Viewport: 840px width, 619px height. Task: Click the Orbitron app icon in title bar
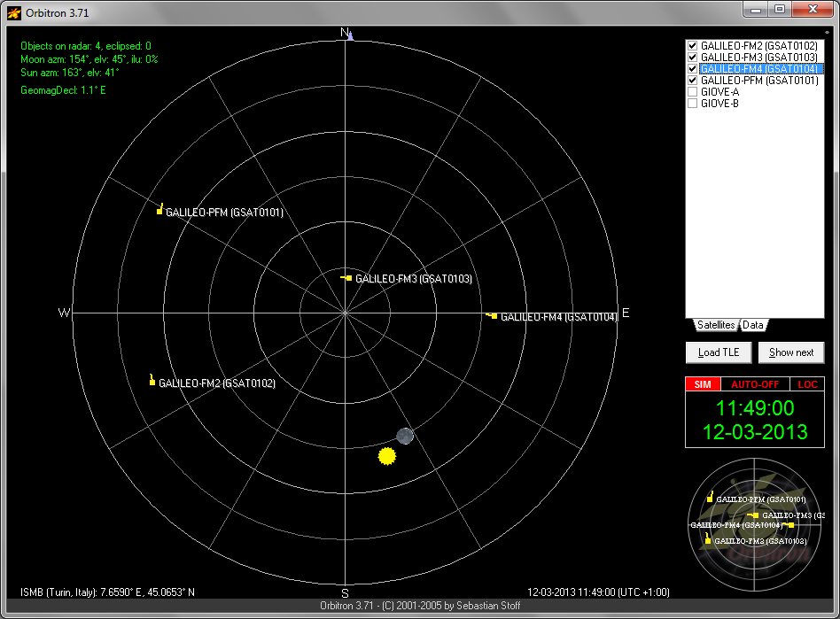(13, 12)
